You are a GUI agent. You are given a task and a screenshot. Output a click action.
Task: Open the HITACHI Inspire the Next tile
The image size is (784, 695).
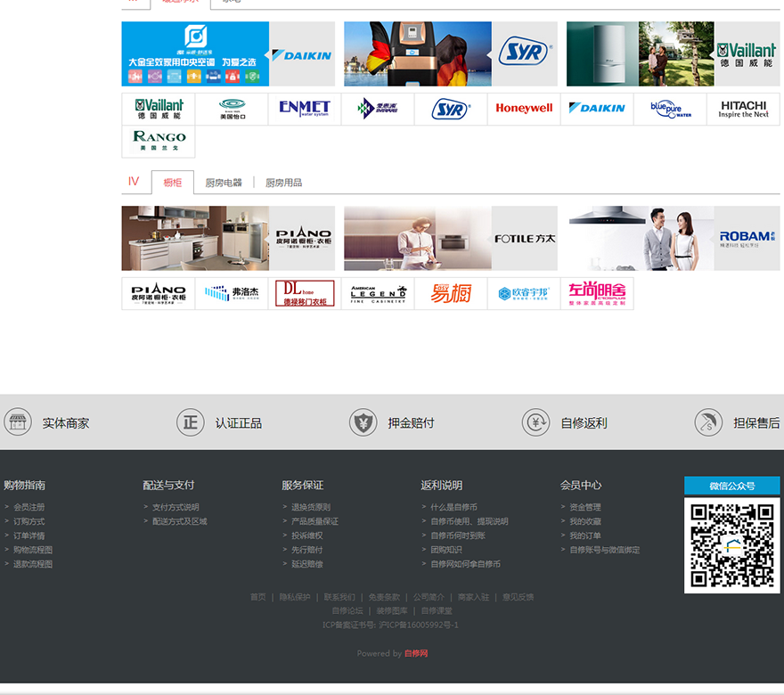[x=743, y=109]
